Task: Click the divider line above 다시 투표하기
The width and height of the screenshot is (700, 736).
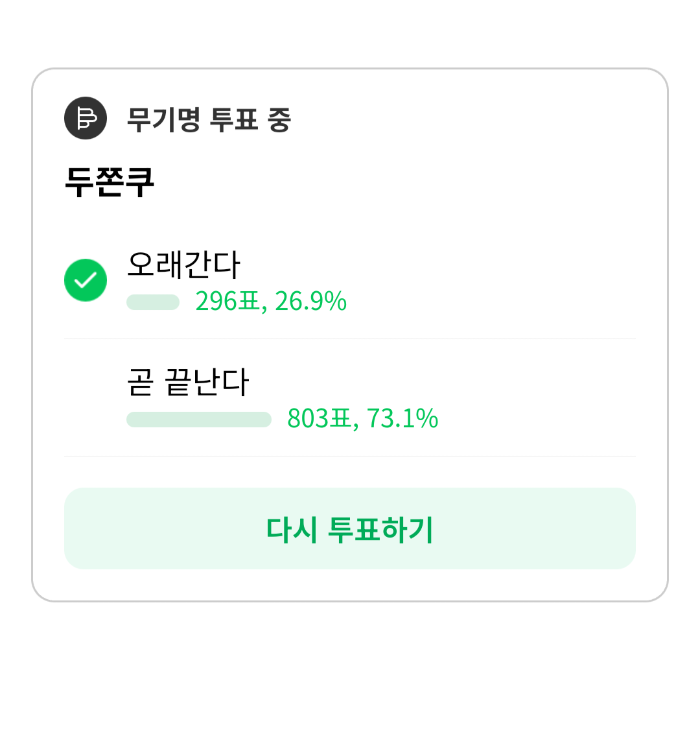Action: click(x=350, y=456)
